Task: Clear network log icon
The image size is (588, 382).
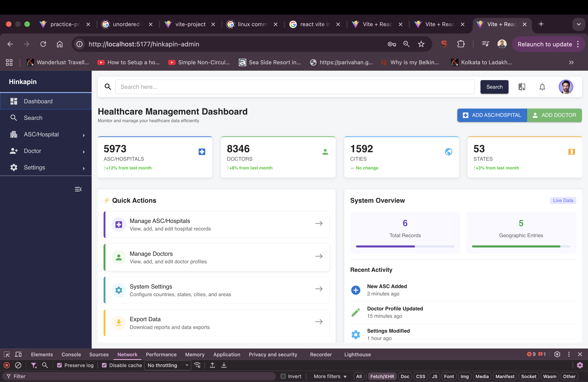Action: (18, 365)
